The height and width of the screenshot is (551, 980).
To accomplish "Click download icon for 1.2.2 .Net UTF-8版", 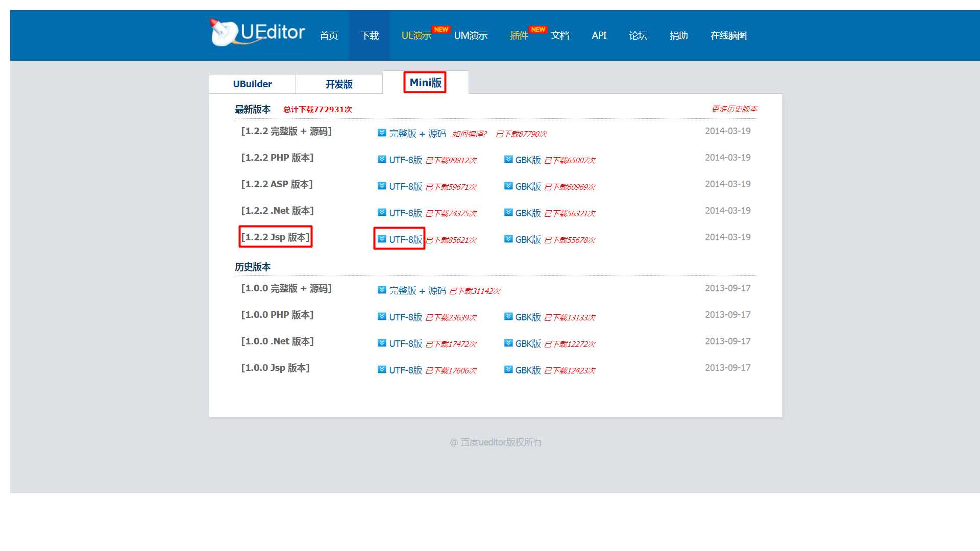I will 382,212.
